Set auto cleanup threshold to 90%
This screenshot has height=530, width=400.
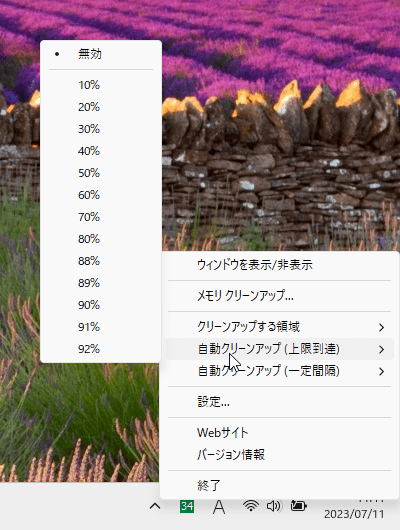(100, 305)
